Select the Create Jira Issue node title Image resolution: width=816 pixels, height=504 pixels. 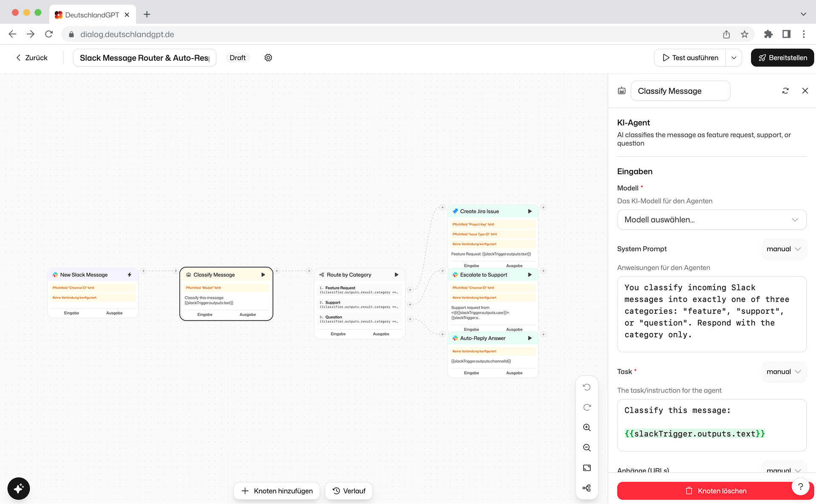click(x=479, y=211)
